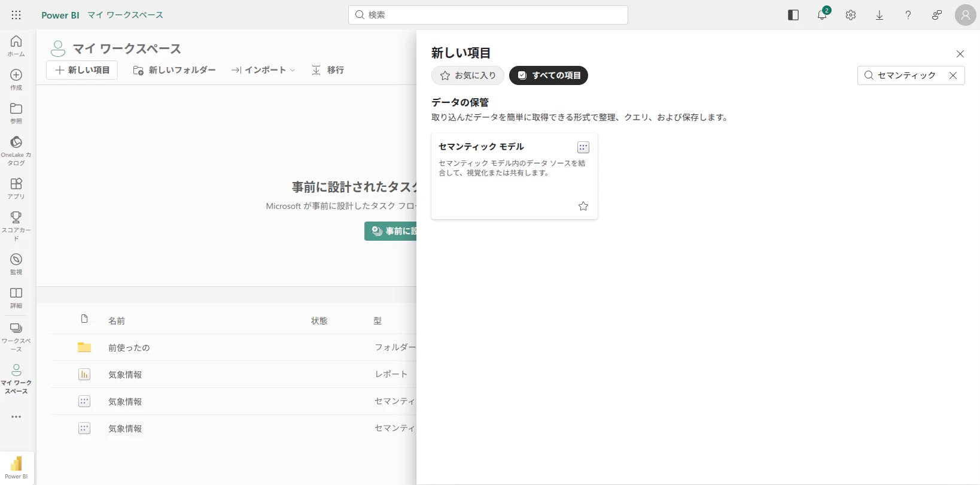Switch to お気に入り filter
980x485 pixels.
[468, 75]
